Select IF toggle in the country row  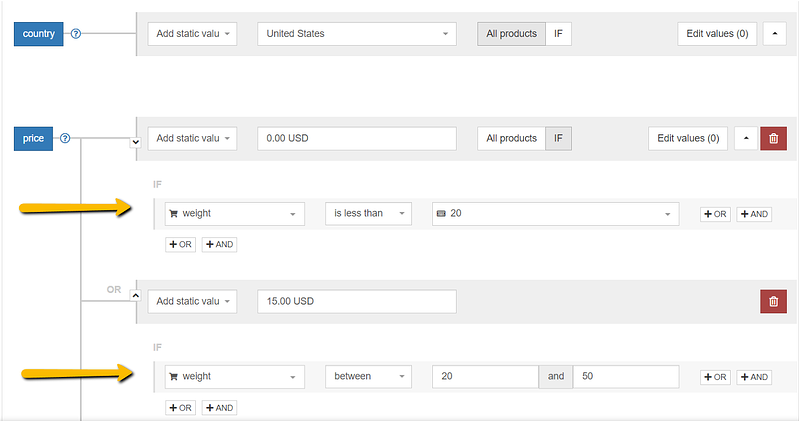[x=558, y=34]
